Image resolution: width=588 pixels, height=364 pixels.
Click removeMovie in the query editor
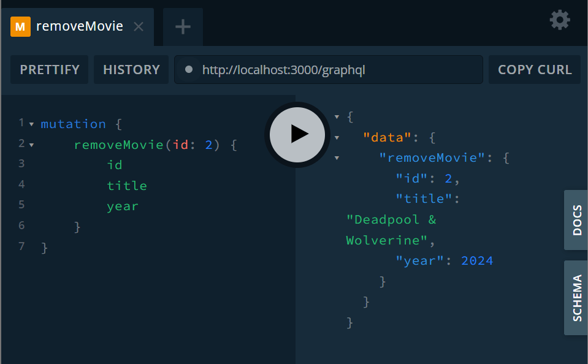point(118,145)
